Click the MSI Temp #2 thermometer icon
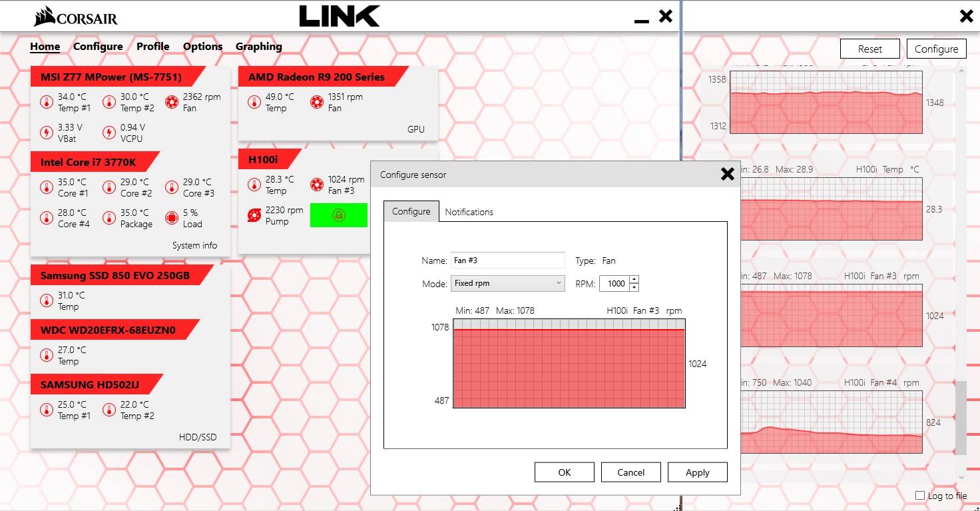The height and width of the screenshot is (511, 980). tap(109, 102)
